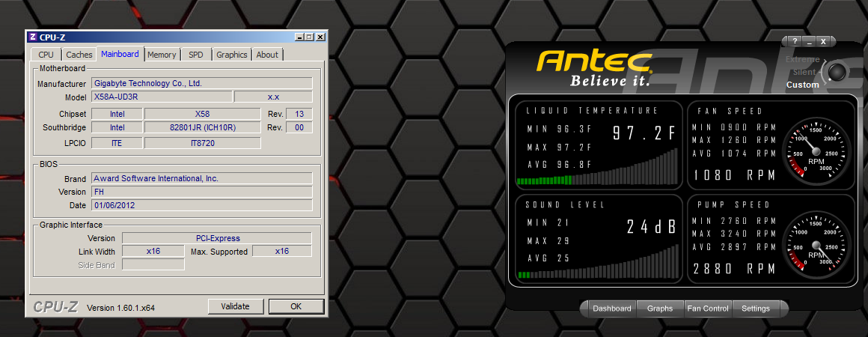Viewport: 868px width, 337px height.
Task: Click the Version 1.60.1.x64 label
Action: coord(120,308)
